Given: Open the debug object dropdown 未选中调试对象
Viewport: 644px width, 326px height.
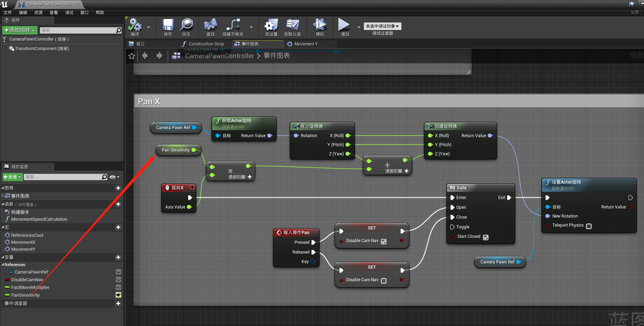Looking at the screenshot, I should click(382, 26).
